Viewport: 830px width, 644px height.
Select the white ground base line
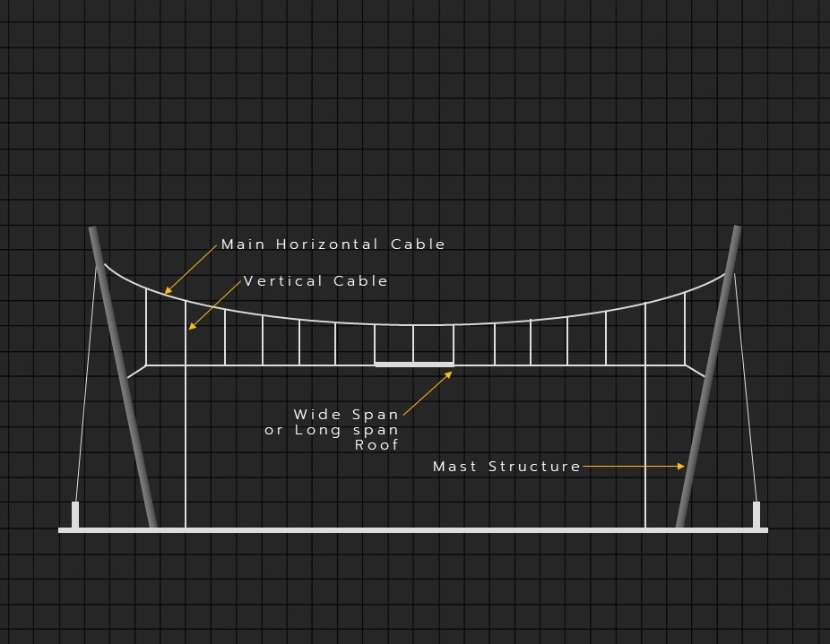tap(413, 530)
